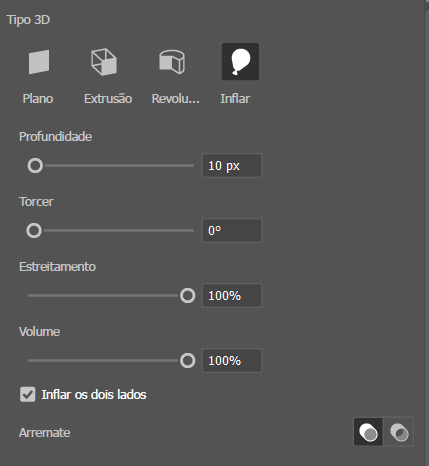429x466 pixels.
Task: Switch to hollow cap Arremate icon
Action: click(x=399, y=432)
